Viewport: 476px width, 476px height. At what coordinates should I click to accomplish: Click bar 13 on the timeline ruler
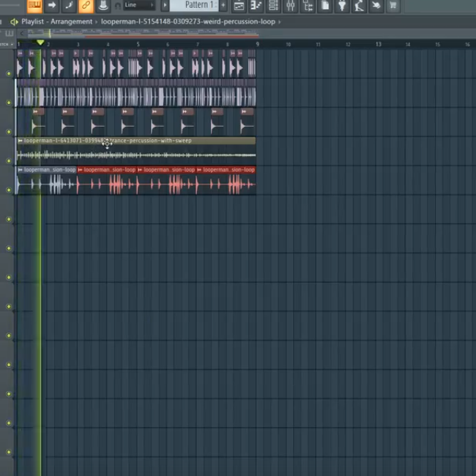point(379,45)
